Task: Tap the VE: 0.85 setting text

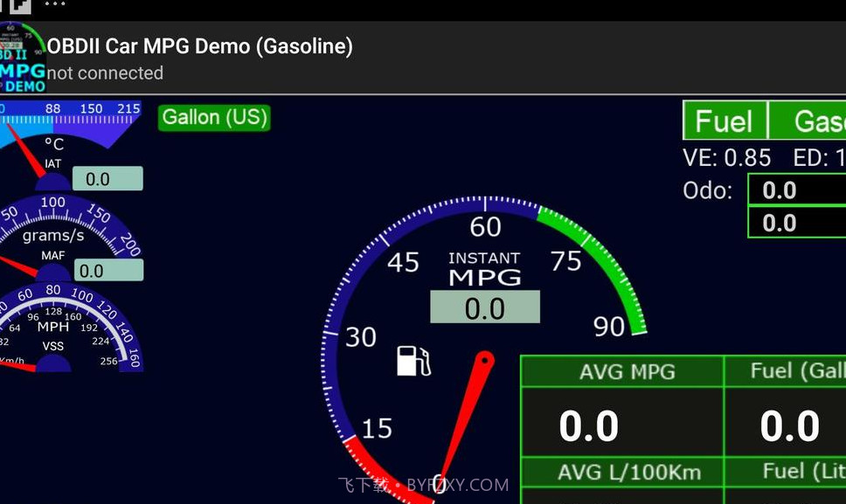Action: tap(726, 158)
